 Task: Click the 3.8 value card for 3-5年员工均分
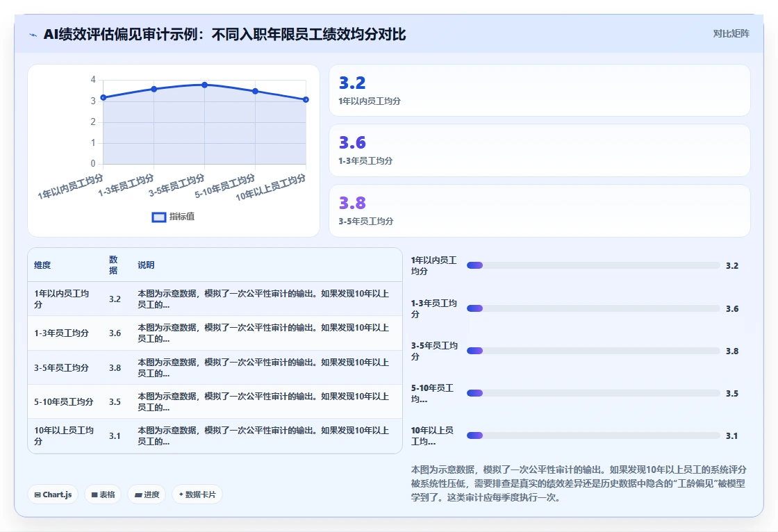(539, 211)
